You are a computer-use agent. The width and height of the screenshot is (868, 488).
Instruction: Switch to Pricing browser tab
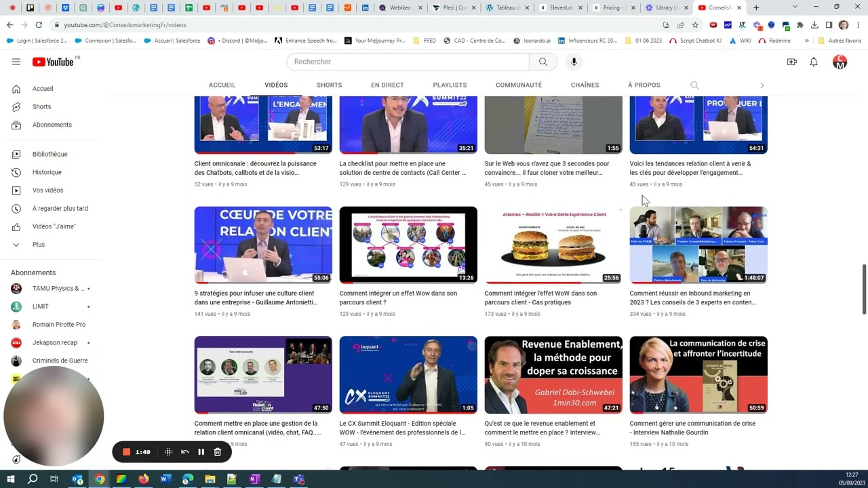[x=613, y=7]
